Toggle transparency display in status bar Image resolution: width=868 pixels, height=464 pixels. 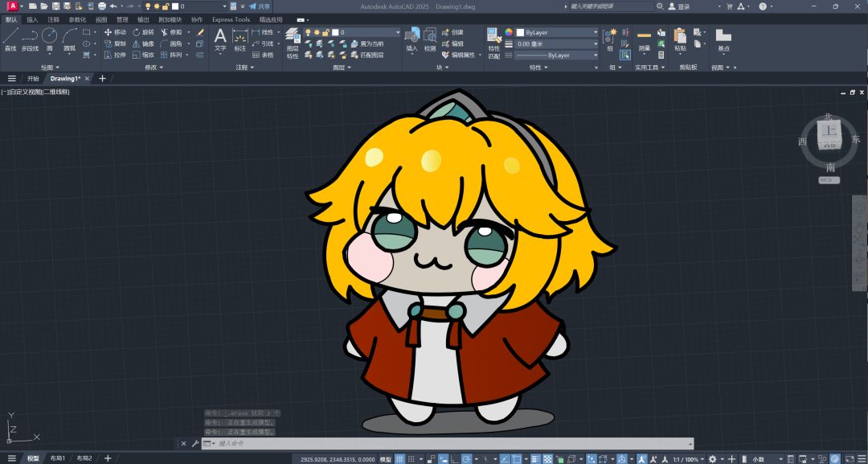[547, 459]
